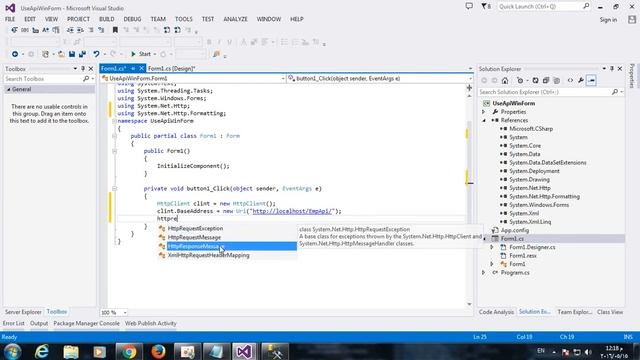Click Home icon in Solution Explorer

(x=505, y=80)
